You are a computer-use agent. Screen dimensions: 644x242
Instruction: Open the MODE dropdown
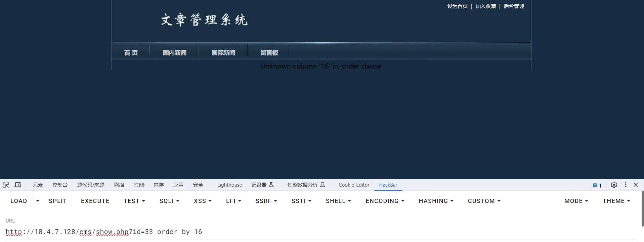pos(576,201)
